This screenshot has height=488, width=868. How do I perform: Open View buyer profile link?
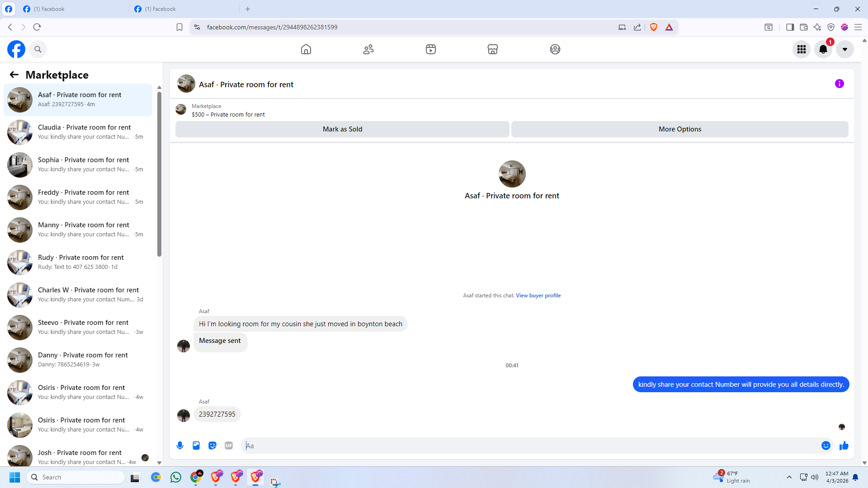538,296
